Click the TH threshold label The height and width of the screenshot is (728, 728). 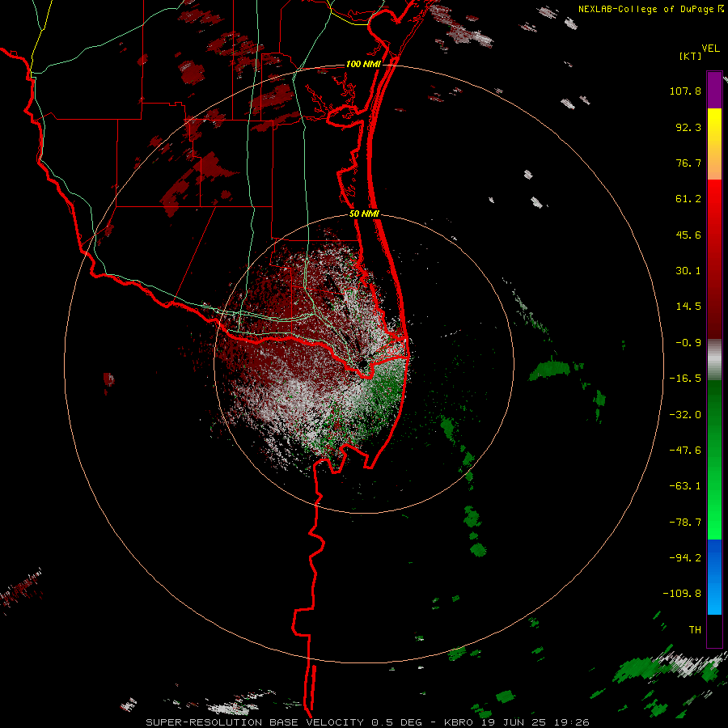[x=695, y=630]
